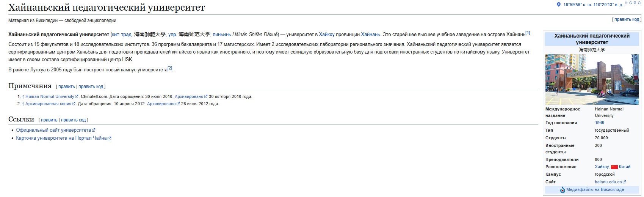Jump back via reference 1 up-arrow
The image size is (644, 197).
[x=23, y=97]
